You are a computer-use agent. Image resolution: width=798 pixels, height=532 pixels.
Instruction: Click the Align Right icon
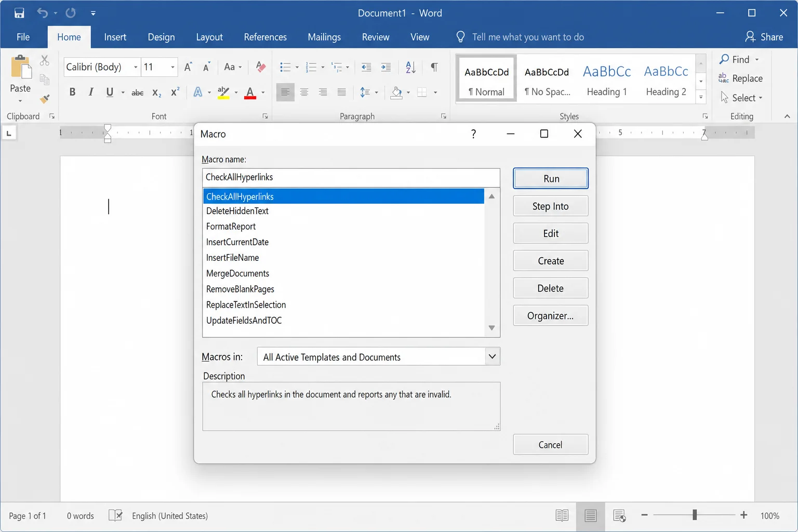pyautogui.click(x=323, y=92)
